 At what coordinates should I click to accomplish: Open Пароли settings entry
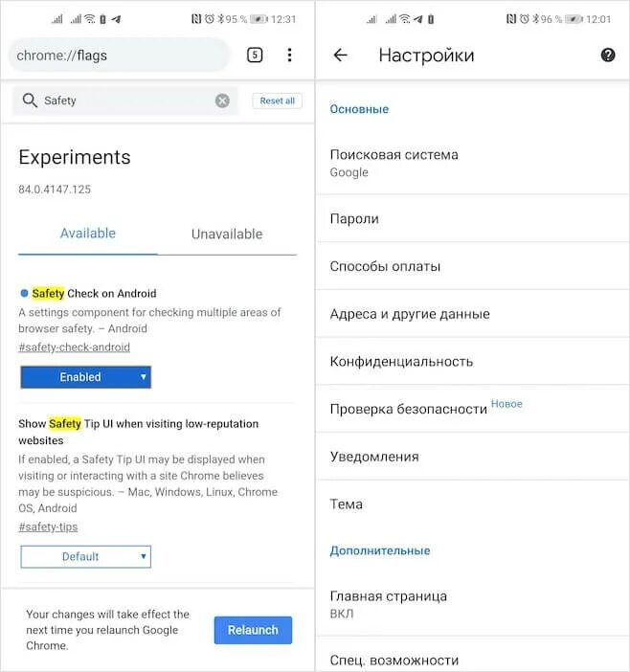[x=354, y=219]
